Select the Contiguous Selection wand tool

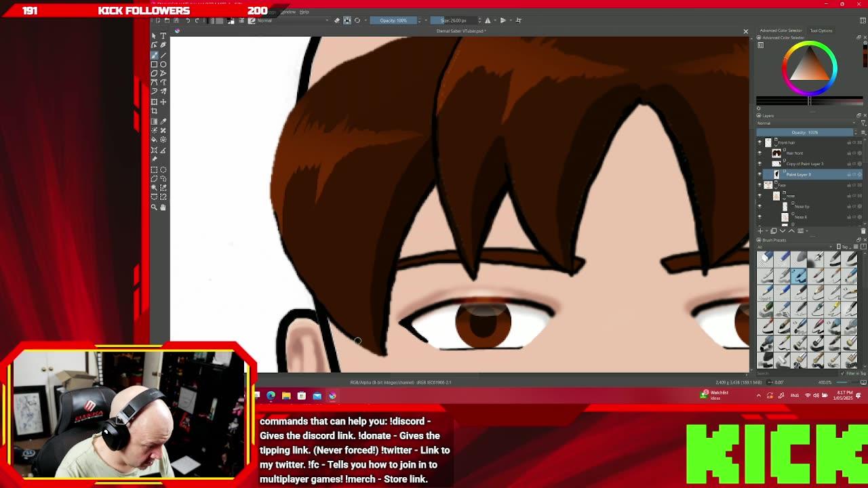click(154, 188)
